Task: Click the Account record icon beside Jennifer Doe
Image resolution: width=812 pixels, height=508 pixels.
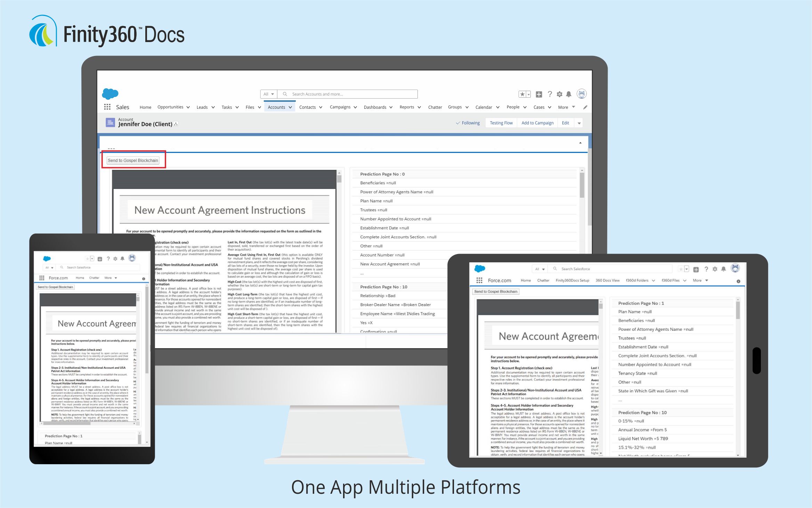Action: [x=110, y=122]
